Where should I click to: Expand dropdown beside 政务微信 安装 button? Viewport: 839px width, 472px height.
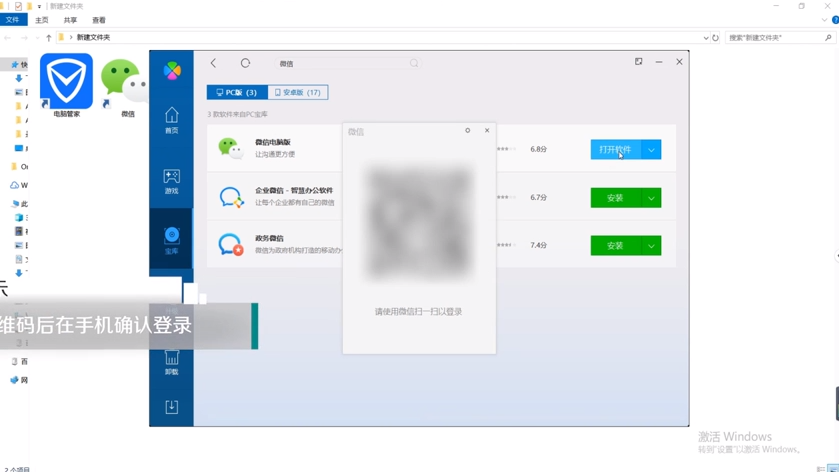[651, 246]
